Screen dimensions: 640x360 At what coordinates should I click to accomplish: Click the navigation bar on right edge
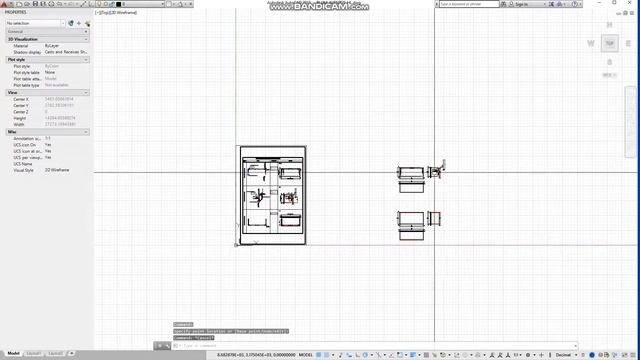631,122
